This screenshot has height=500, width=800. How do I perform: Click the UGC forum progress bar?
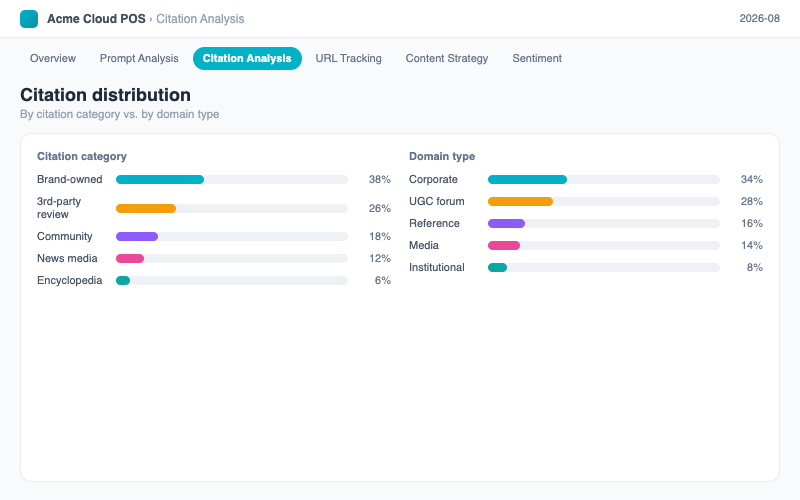click(x=604, y=202)
